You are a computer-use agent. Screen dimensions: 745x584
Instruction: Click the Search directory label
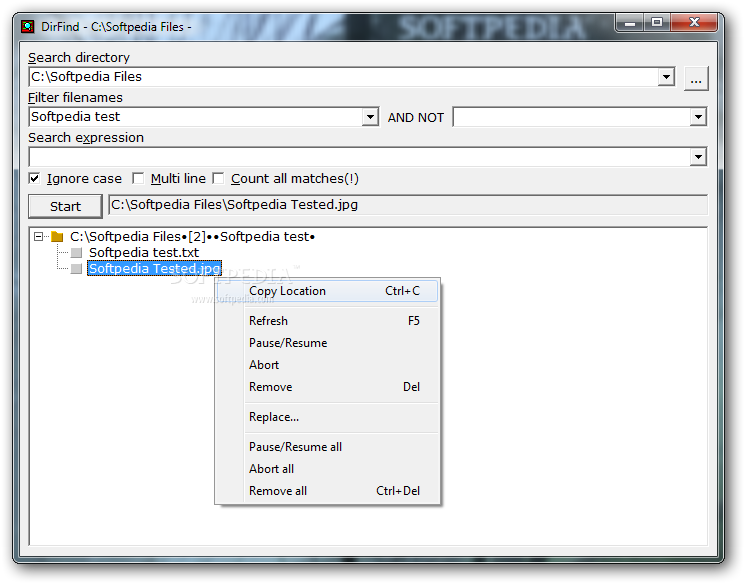click(79, 57)
